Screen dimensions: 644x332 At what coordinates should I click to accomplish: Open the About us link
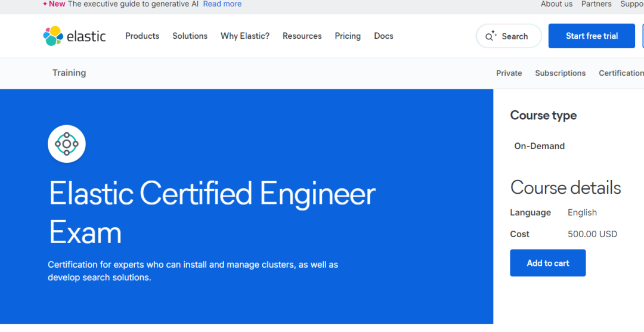click(x=556, y=4)
